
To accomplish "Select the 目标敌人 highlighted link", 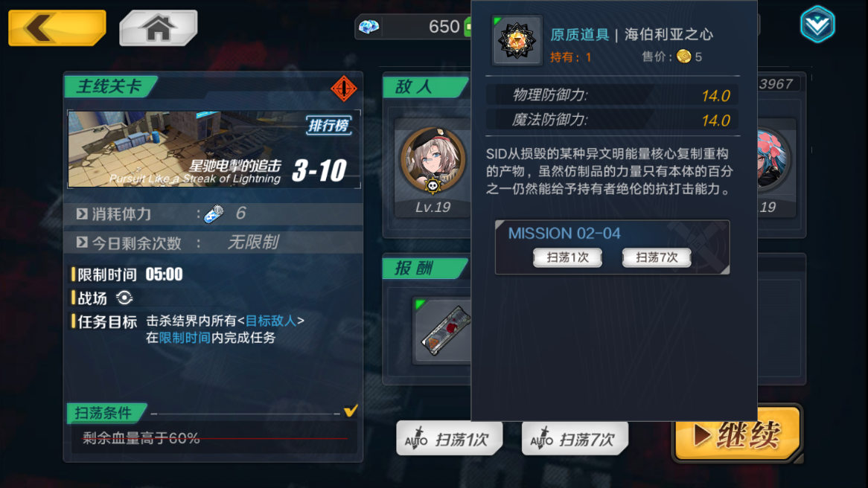I will tap(271, 321).
